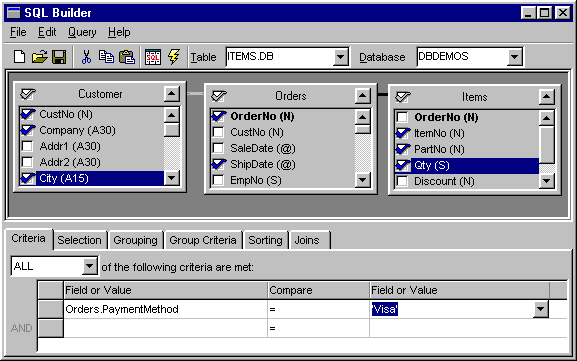Click the New query icon in toolbar
Viewport: 577px width, 361px height.
tap(20, 57)
